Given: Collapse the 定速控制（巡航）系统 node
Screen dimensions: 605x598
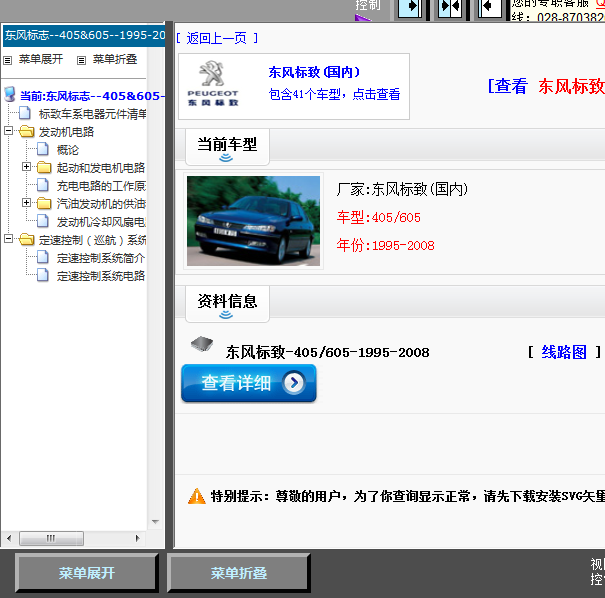Looking at the screenshot, I should point(8,239).
